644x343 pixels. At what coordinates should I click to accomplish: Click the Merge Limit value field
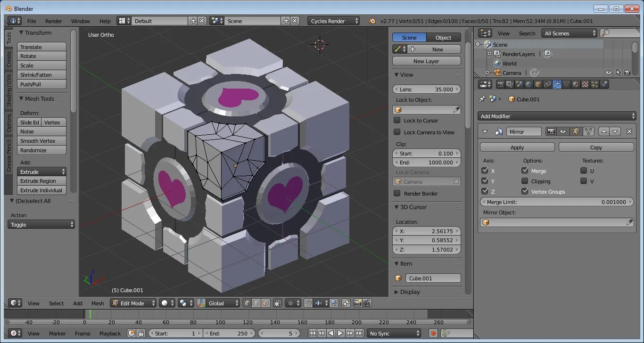[556, 202]
